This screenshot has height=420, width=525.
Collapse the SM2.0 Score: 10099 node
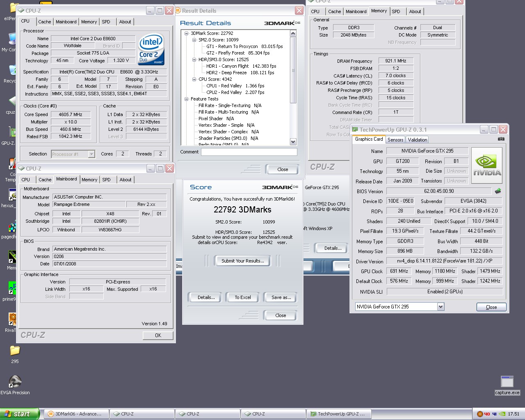tap(194, 40)
